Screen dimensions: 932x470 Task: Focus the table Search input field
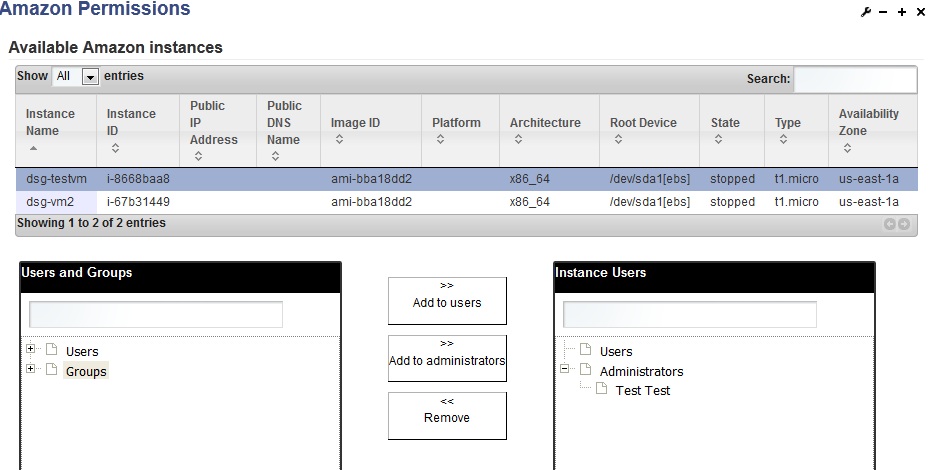click(x=855, y=79)
